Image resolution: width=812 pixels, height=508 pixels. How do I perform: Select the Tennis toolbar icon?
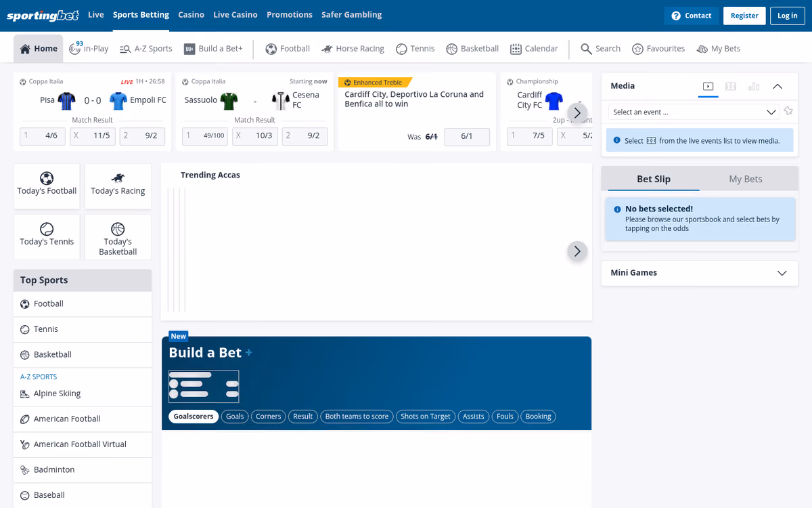401,49
